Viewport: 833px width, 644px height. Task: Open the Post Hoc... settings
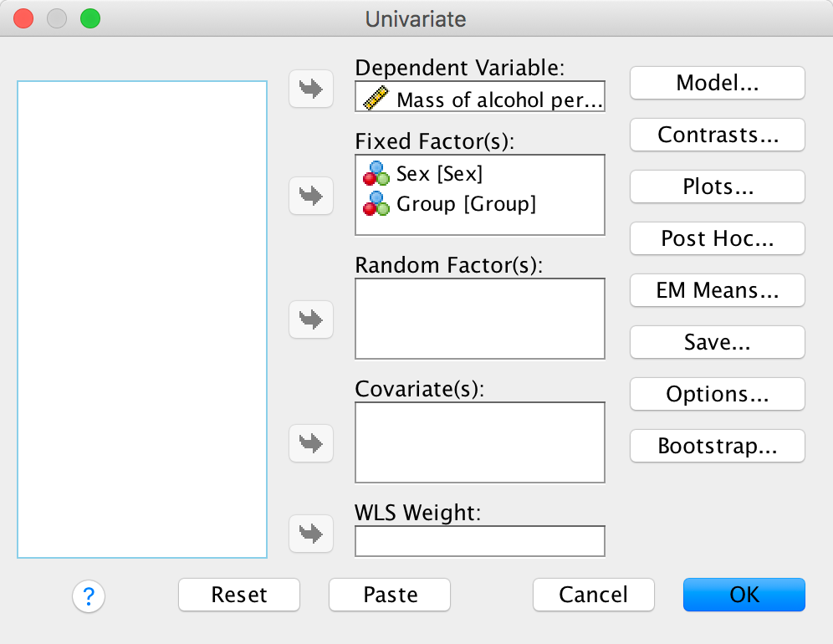717,238
